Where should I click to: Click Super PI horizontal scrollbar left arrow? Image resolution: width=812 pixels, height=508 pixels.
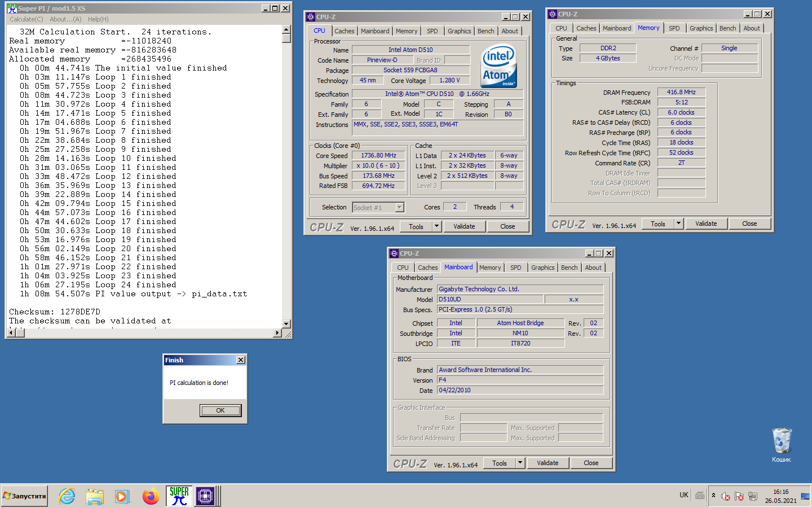coord(11,333)
